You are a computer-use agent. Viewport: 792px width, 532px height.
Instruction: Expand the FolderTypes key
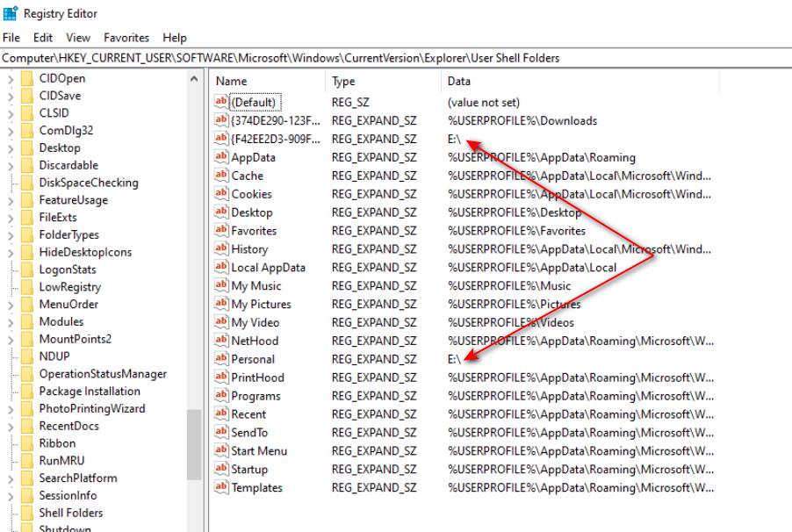click(11, 235)
